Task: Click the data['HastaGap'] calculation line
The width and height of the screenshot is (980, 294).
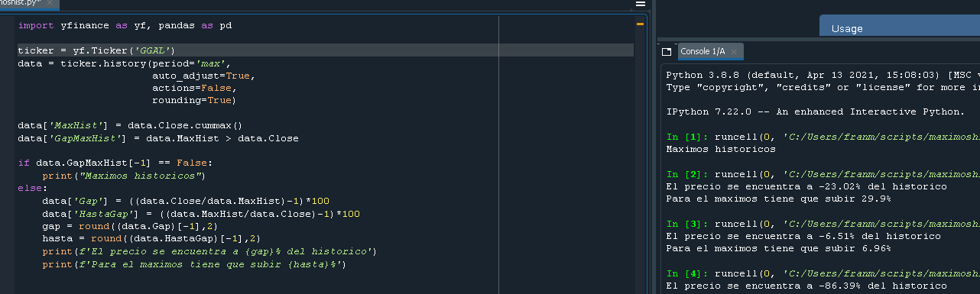Action: coord(201,214)
